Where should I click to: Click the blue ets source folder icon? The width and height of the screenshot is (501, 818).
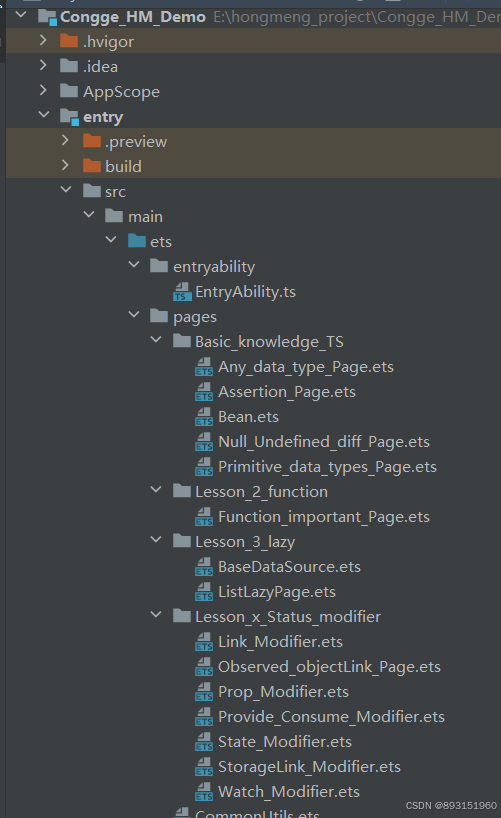click(x=137, y=241)
